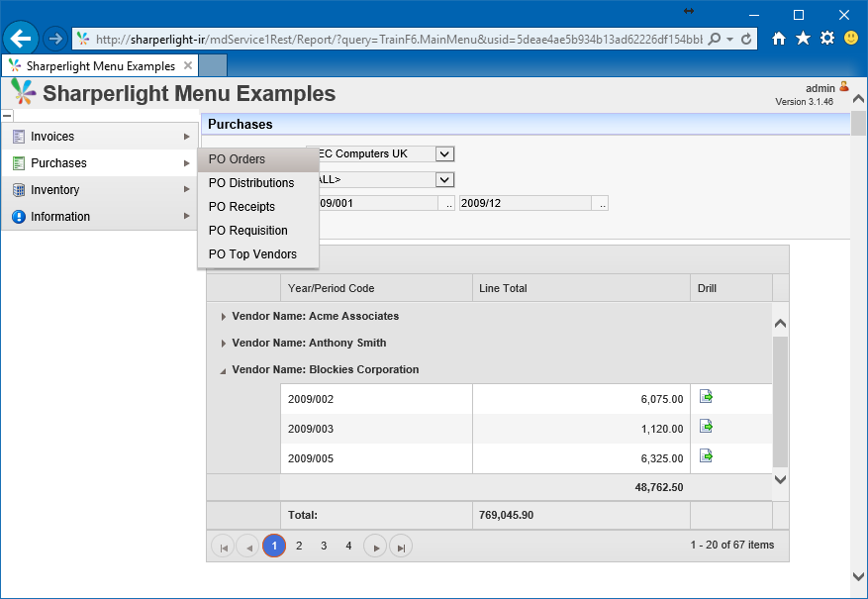
Task: Open the Computers UK company dropdown
Action: tap(444, 153)
